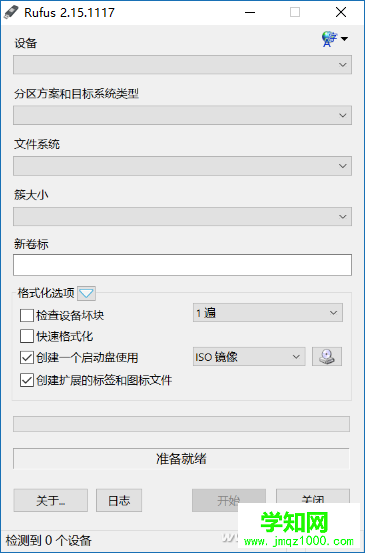Click the 开始 start button
The height and width of the screenshot is (553, 365).
(x=229, y=500)
